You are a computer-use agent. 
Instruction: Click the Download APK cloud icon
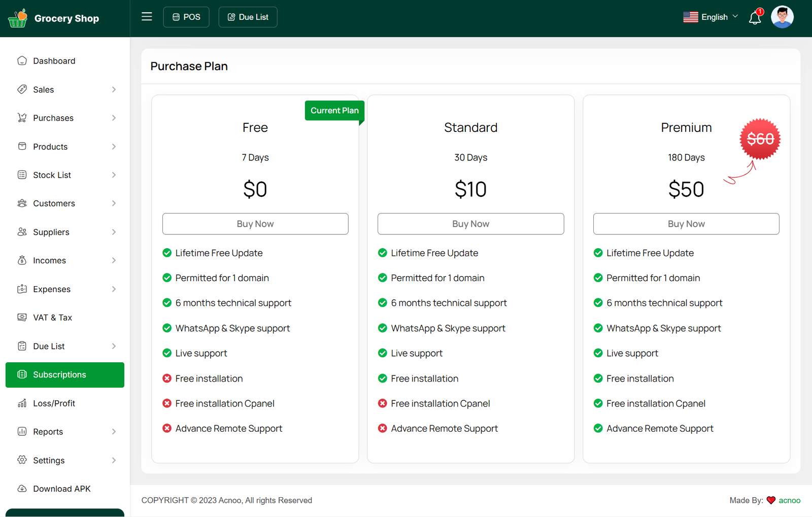point(22,489)
